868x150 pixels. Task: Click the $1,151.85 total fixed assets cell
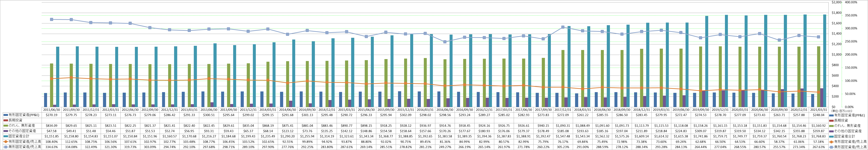pos(52,136)
